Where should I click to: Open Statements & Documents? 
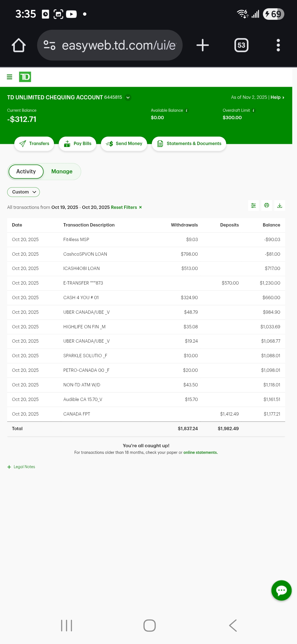click(x=189, y=144)
